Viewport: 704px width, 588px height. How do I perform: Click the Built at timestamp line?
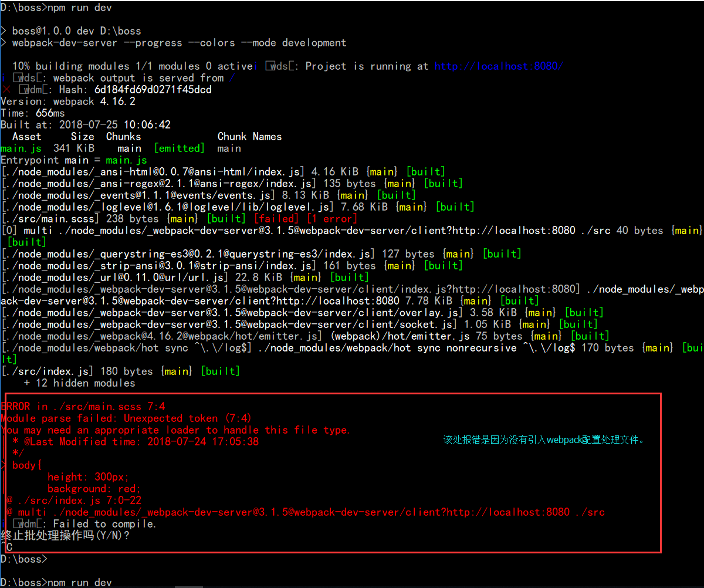coord(86,125)
